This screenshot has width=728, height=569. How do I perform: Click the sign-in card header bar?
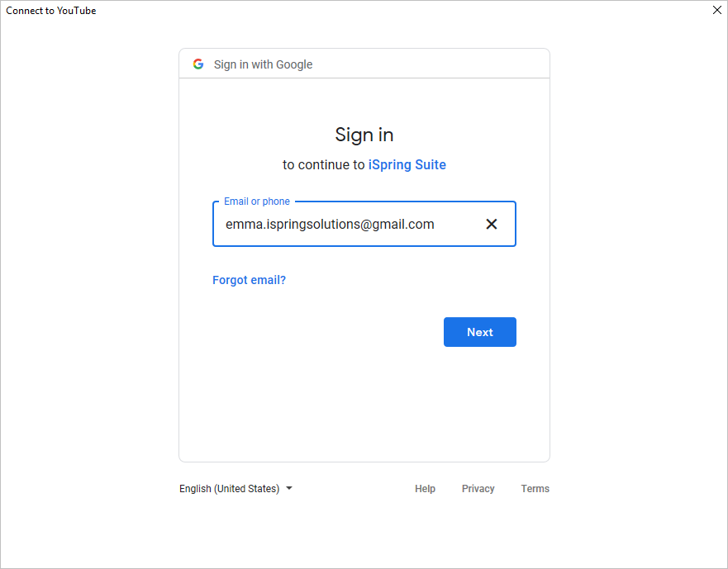click(x=364, y=64)
